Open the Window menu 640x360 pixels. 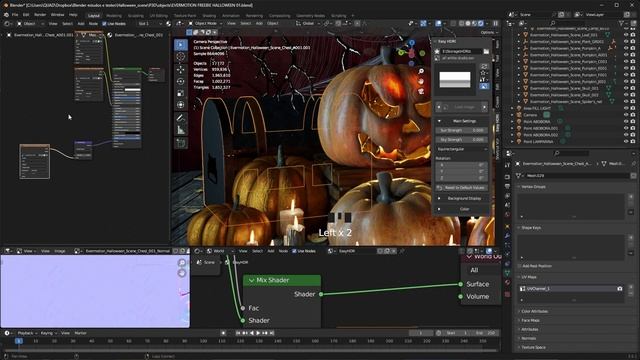coord(58,15)
